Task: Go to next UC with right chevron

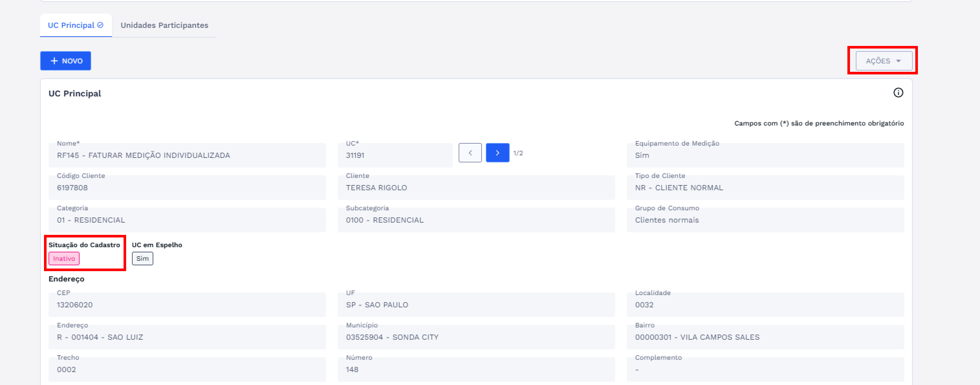Action: (x=497, y=153)
